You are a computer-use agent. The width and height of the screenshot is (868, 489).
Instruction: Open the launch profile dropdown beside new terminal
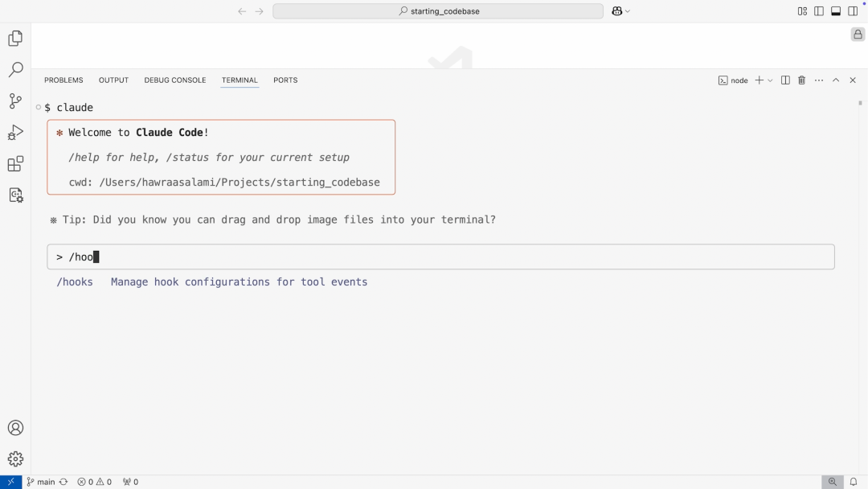(770, 80)
